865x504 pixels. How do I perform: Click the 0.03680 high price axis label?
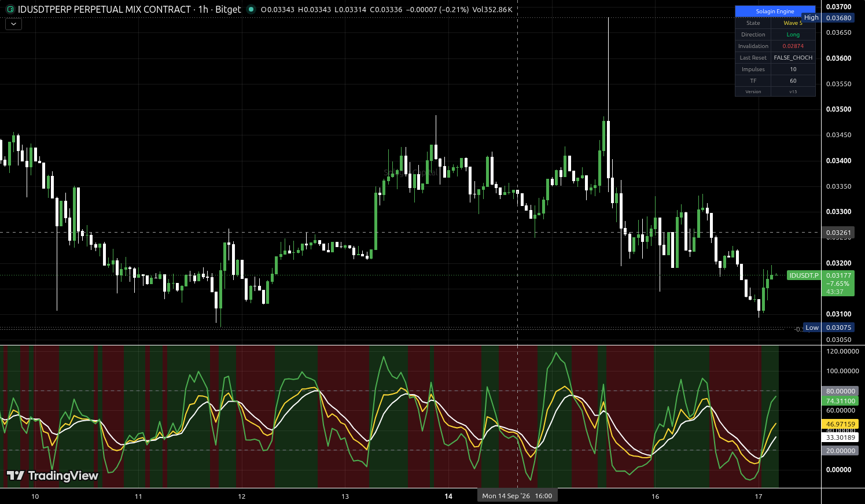pyautogui.click(x=838, y=18)
